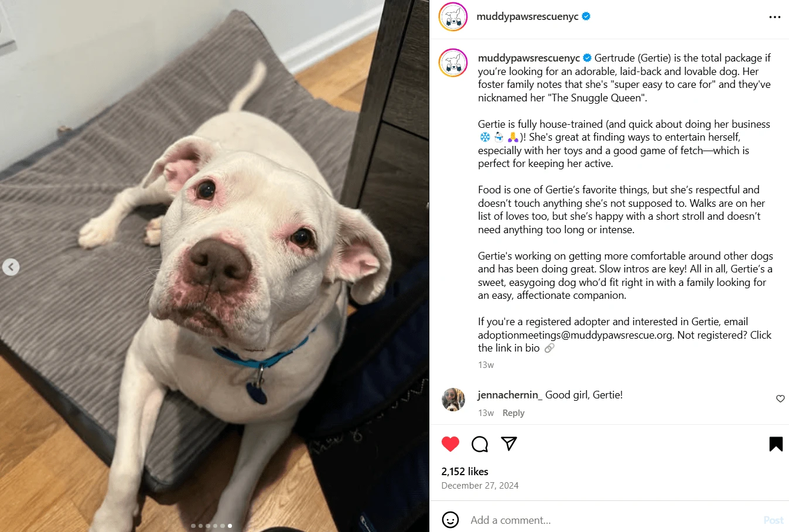Open the three-dot more options menu
Viewport: 789px width, 532px height.
(774, 17)
